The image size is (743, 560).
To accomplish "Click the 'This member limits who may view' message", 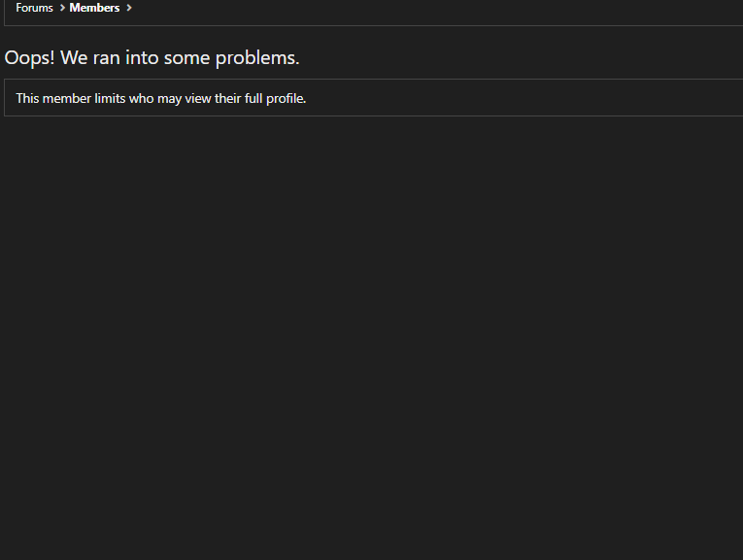I will 161,98.
